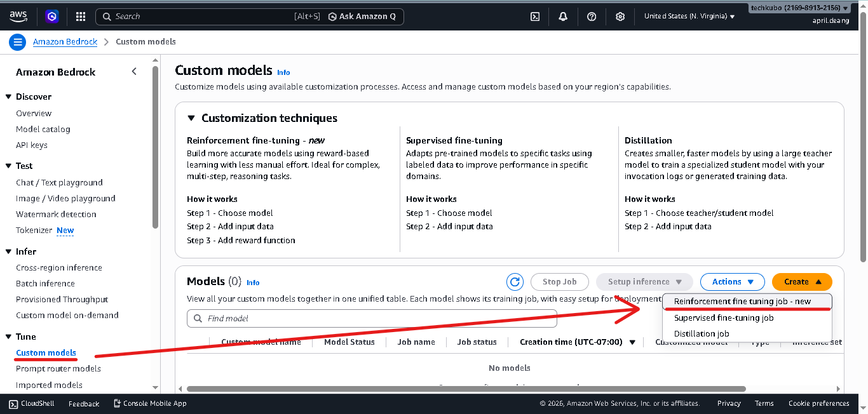Open CloudShell from the bottom status bar

(x=31, y=403)
